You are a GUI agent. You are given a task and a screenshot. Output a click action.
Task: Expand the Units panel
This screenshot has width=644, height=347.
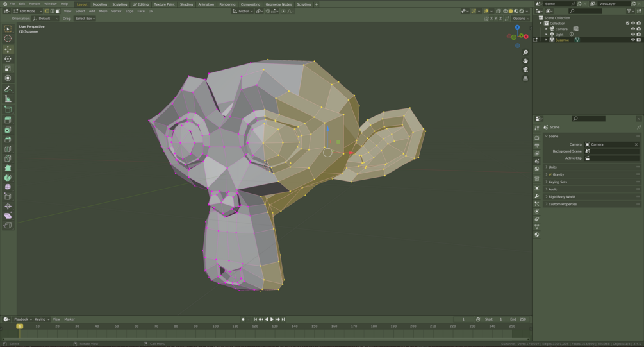coord(591,167)
